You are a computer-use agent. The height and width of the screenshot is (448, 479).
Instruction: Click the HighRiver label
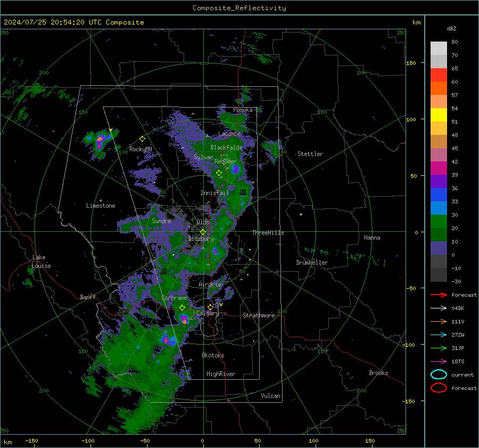[221, 374]
